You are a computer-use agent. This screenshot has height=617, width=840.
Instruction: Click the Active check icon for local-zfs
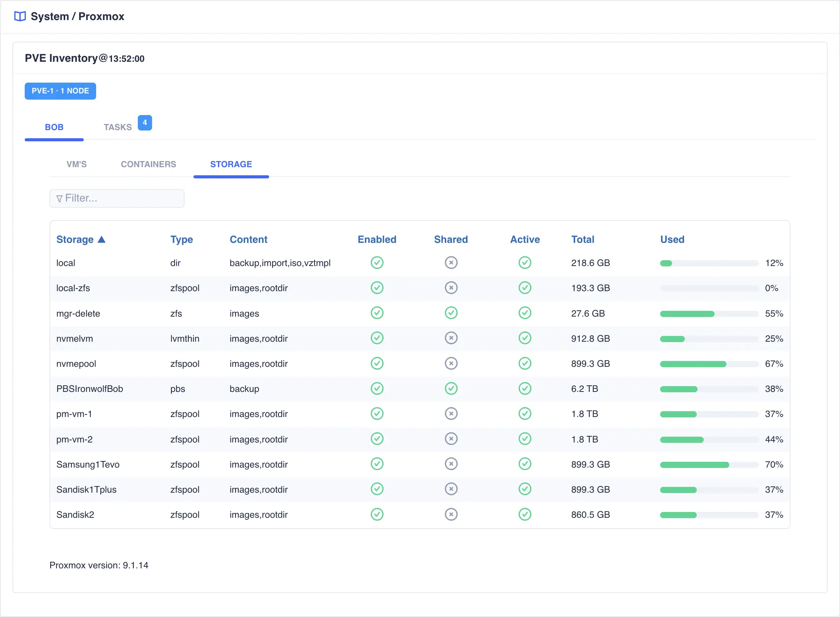click(525, 288)
